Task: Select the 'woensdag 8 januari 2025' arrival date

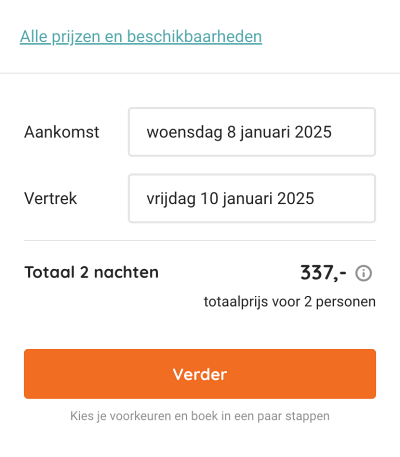Action: 239,132
